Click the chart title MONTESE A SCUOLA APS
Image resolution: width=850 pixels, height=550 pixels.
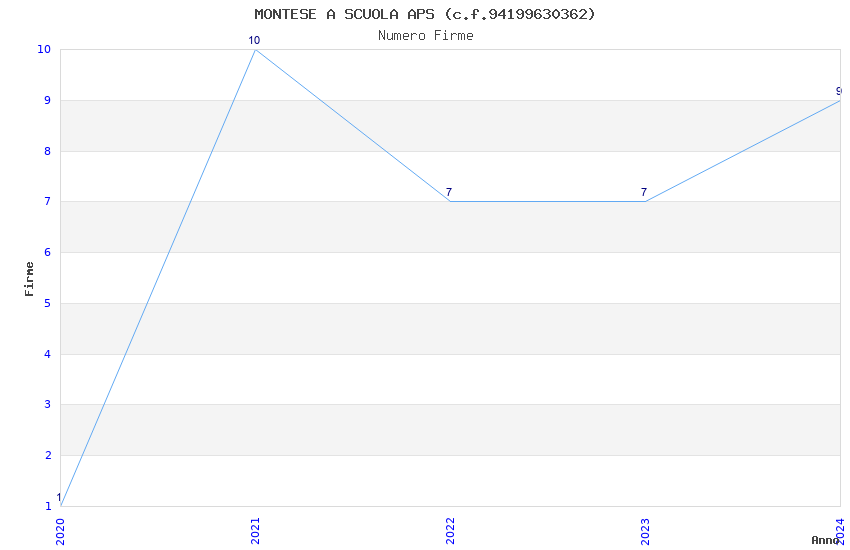pyautogui.click(x=425, y=14)
